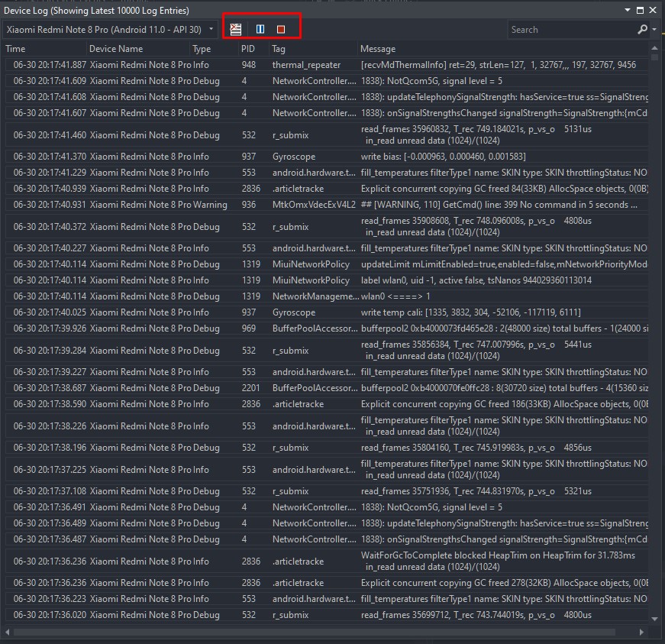Maximize the Device Log panel

pos(640,10)
